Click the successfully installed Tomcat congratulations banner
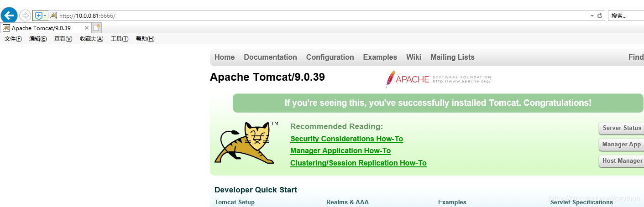This screenshot has height=207, width=644. (x=438, y=103)
